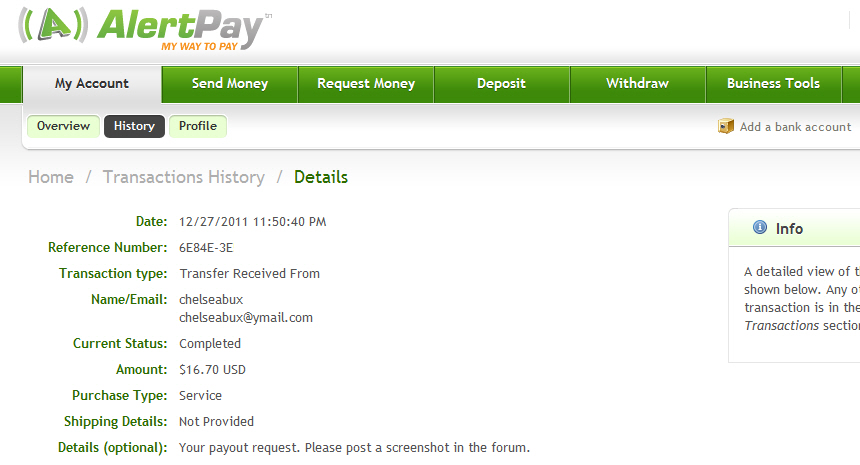Viewport: 860px width, 465px height.
Task: Select the Overview sub-tab
Action: click(64, 126)
